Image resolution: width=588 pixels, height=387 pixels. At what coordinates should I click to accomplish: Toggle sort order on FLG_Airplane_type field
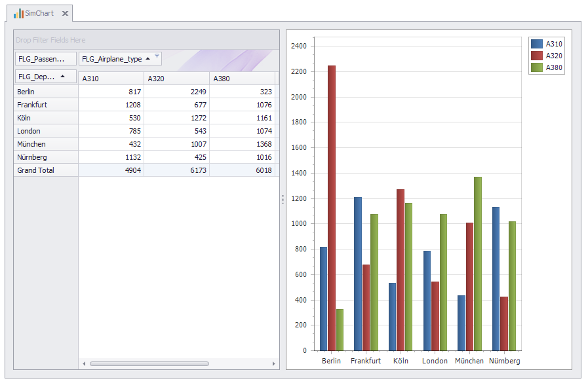click(149, 58)
